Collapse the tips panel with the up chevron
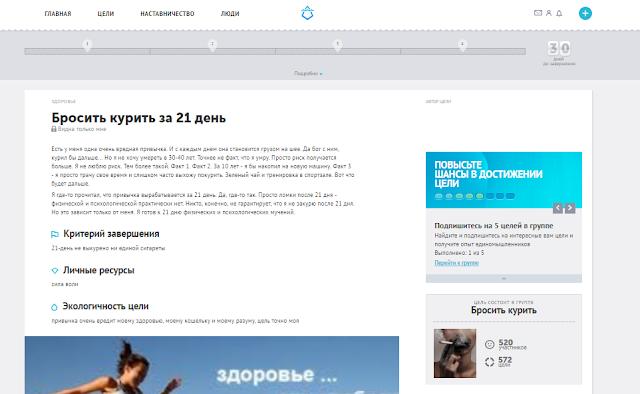Image resolution: width=640 pixels, height=394 pixels. point(504,278)
